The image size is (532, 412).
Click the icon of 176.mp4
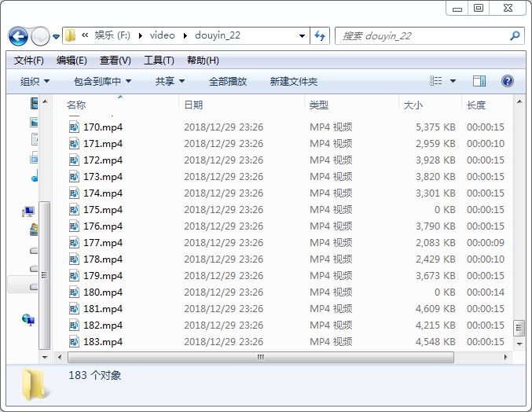pyautogui.click(x=74, y=226)
